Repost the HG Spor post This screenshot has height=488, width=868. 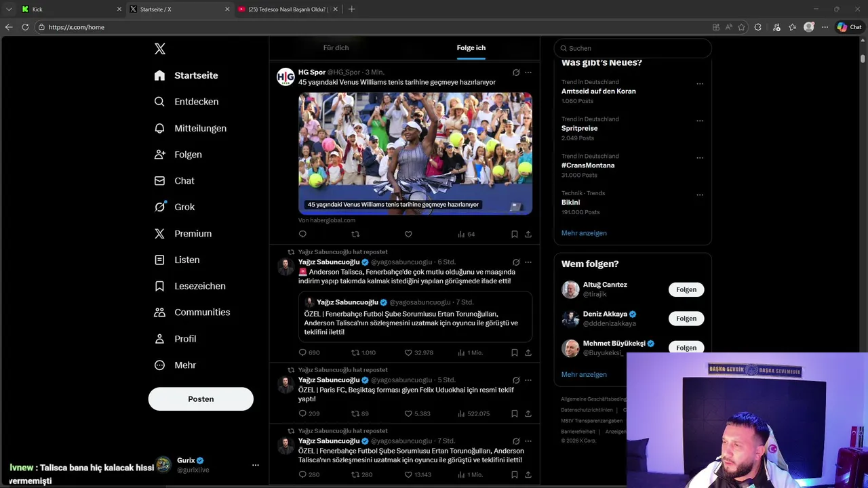pyautogui.click(x=355, y=235)
